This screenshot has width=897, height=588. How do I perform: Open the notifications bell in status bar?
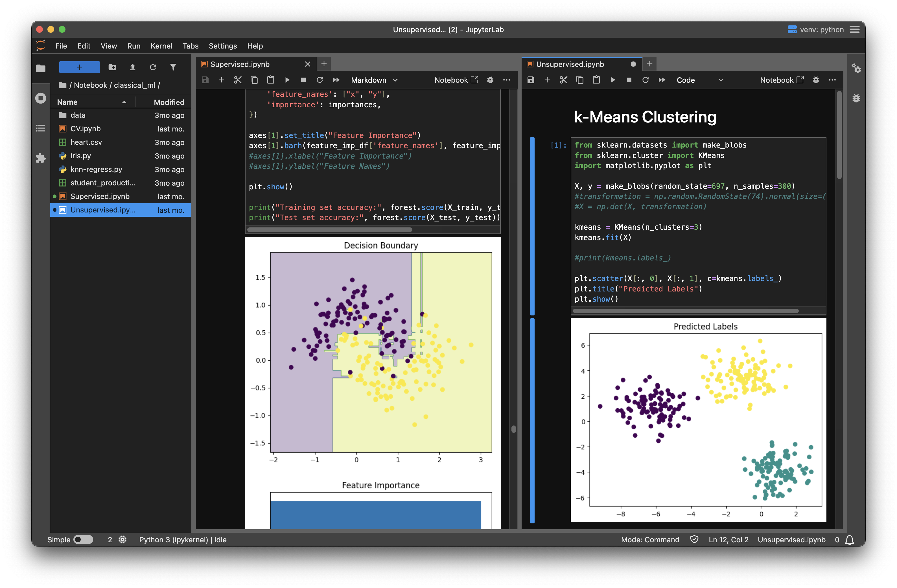click(850, 540)
